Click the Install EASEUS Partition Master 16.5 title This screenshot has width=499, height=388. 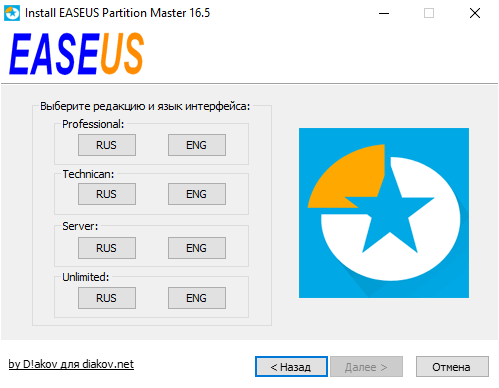(117, 13)
